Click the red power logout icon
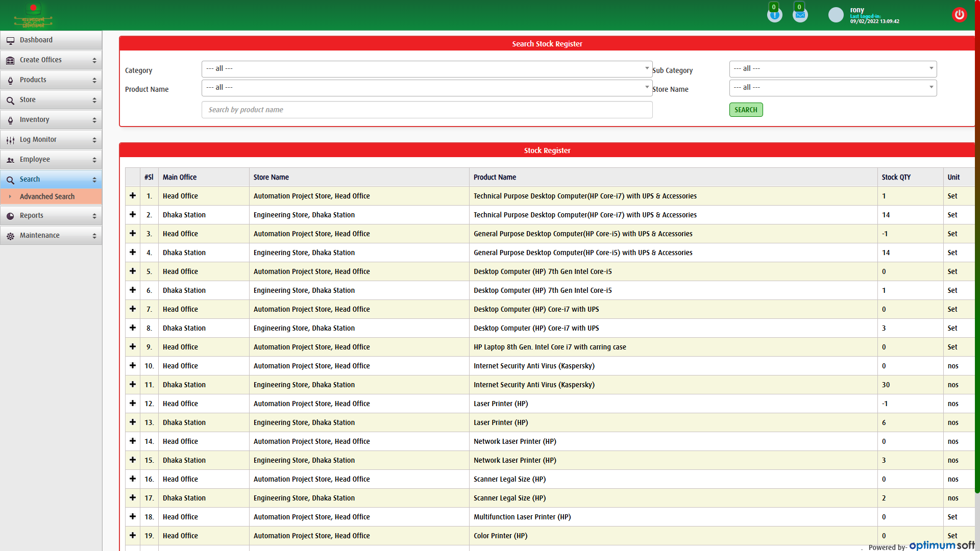Viewport: 980px width, 551px height. (959, 15)
